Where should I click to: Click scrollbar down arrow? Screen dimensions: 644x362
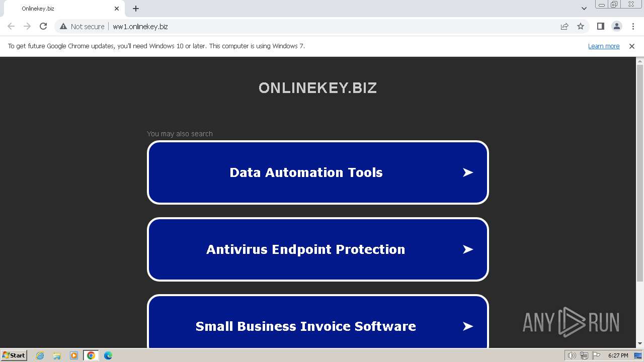click(x=640, y=344)
